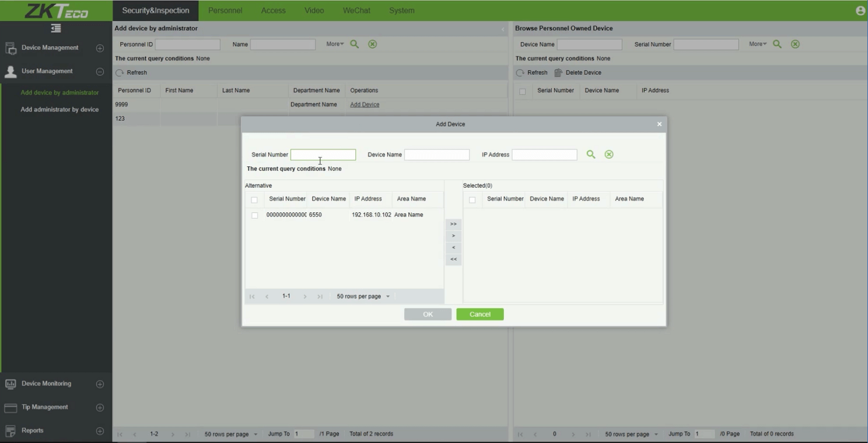Check the device 6550 row checkbox
The image size is (868, 443).
click(254, 215)
